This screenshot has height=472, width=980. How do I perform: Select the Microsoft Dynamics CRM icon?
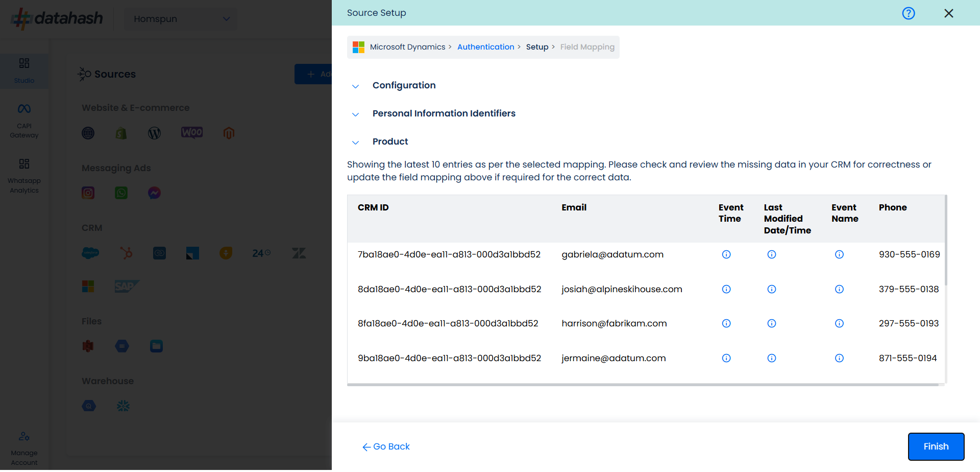tap(88, 286)
